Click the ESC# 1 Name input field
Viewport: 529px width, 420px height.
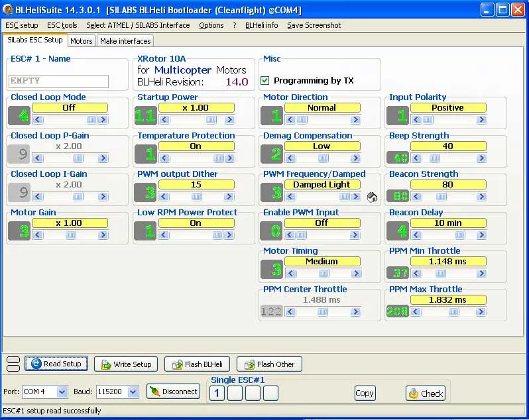pos(59,81)
